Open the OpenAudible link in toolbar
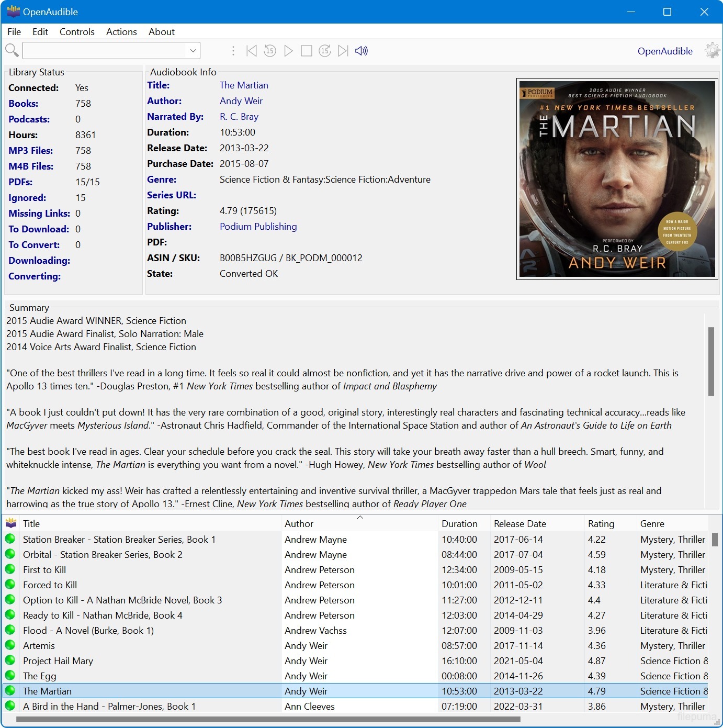This screenshot has height=728, width=723. 665,51
